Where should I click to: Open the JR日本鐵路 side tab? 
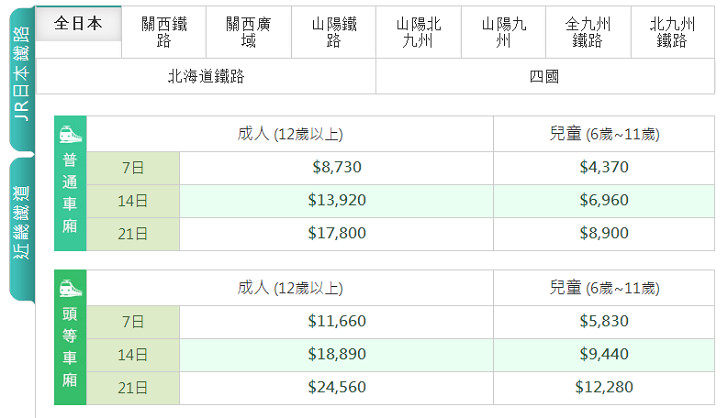click(x=20, y=72)
